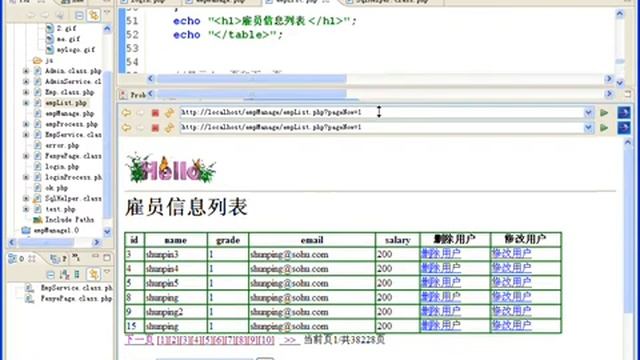This screenshot has width=640, height=360.
Task: Maximize the bottom Problems panel
Action: click(x=628, y=94)
